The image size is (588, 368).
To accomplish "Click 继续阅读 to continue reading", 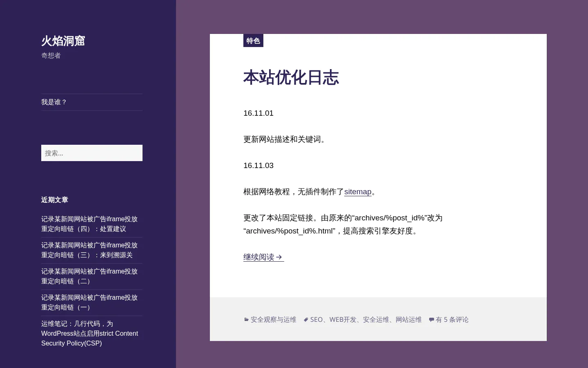I will coord(263,257).
